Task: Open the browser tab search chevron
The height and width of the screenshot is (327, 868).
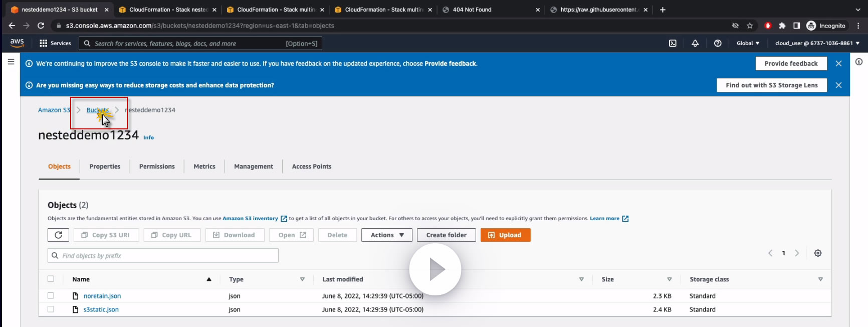Action: (858, 10)
